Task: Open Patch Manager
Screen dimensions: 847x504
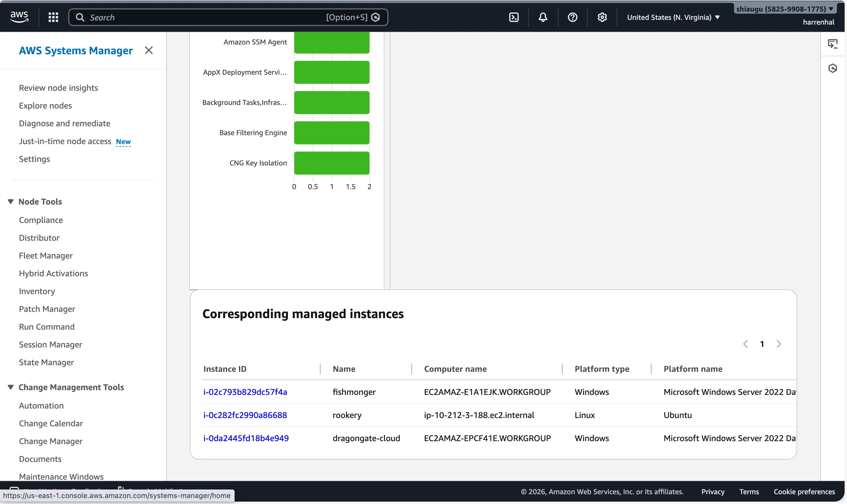Action: [47, 309]
